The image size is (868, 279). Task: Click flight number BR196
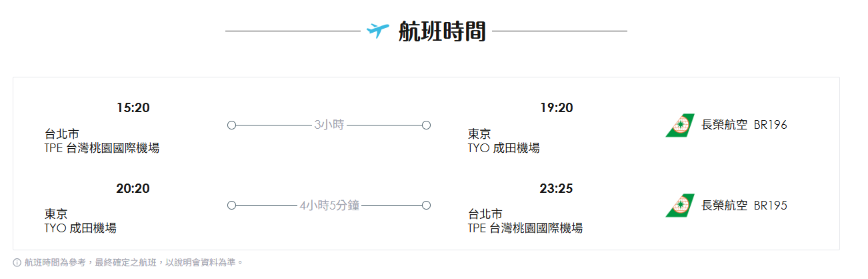pos(770,125)
